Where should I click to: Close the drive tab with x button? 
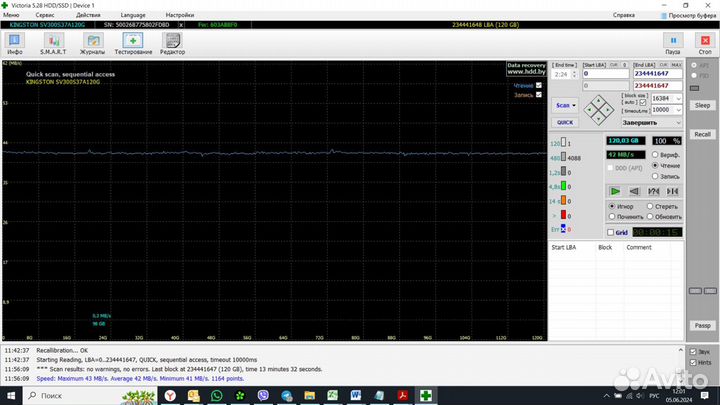[x=181, y=25]
